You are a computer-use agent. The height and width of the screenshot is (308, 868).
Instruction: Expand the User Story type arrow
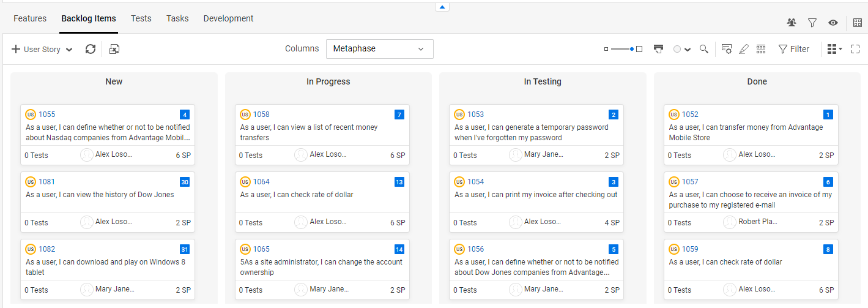pos(69,50)
